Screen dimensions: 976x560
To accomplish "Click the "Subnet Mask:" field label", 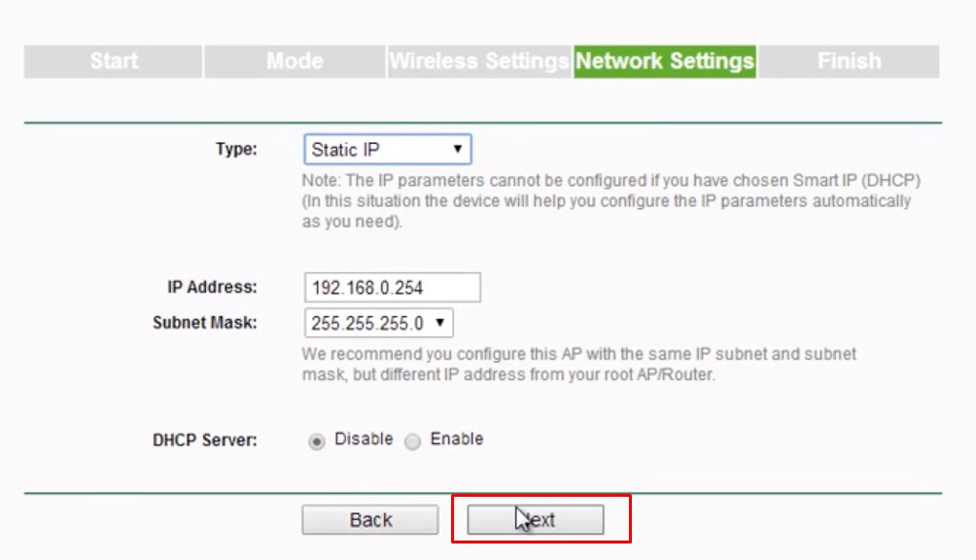I will coord(205,323).
